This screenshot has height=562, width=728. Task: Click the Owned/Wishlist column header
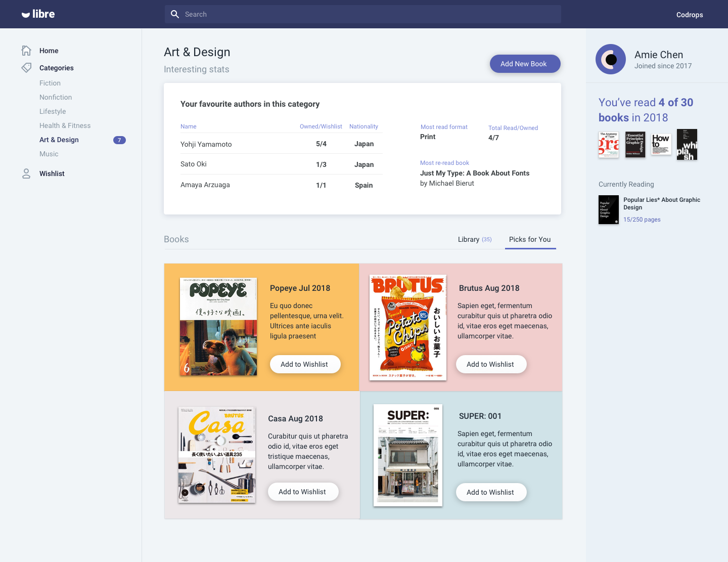tap(321, 126)
